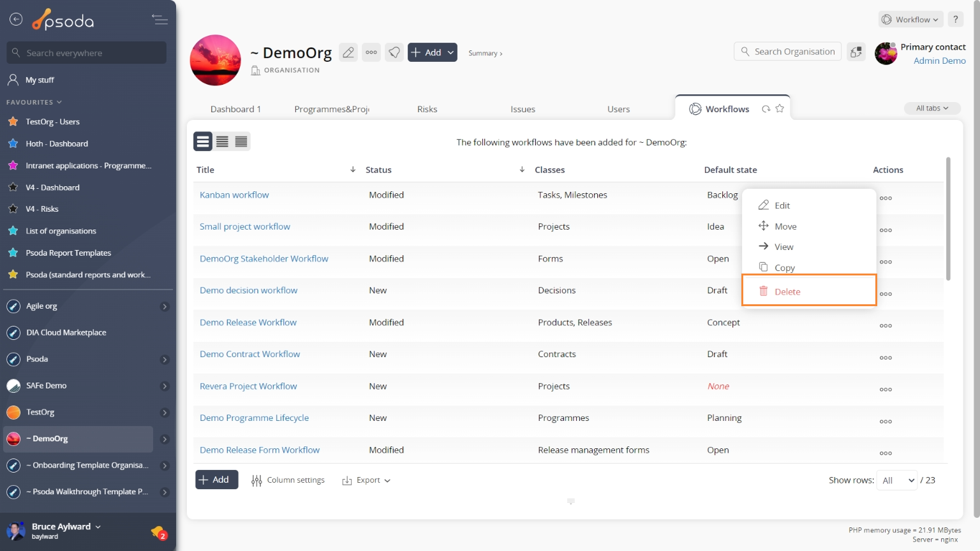The width and height of the screenshot is (980, 551).
Task: Switch to Issues tab
Action: [523, 109]
